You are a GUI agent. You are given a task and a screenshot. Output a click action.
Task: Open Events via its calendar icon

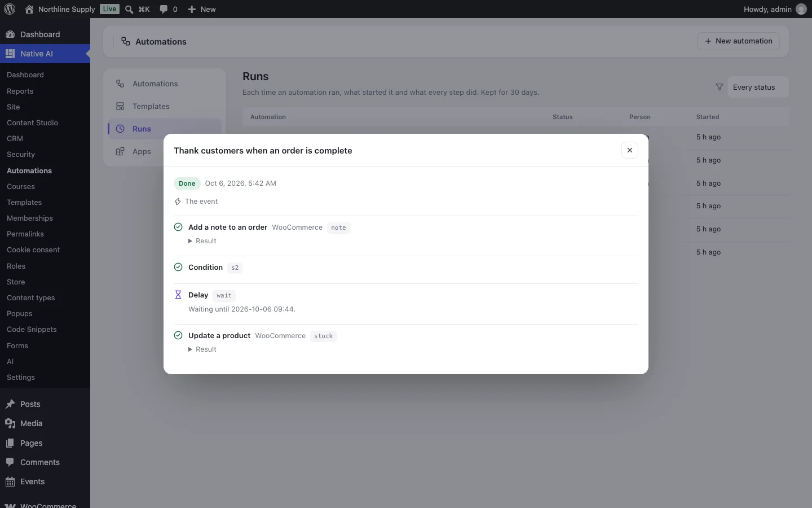click(10, 481)
